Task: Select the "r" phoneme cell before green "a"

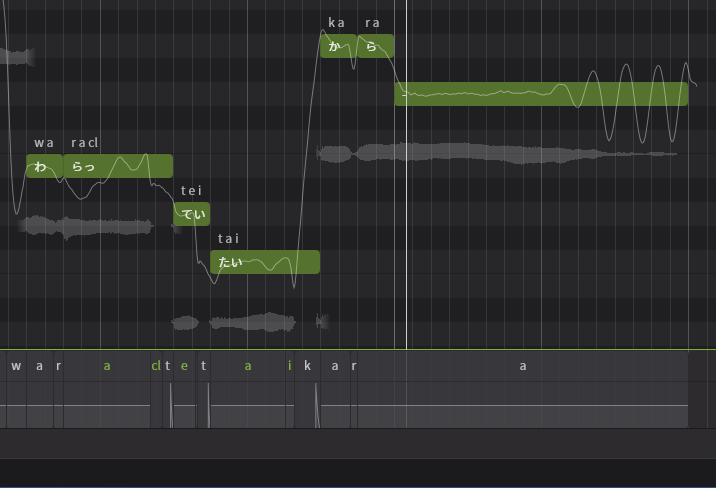Action: coord(58,366)
